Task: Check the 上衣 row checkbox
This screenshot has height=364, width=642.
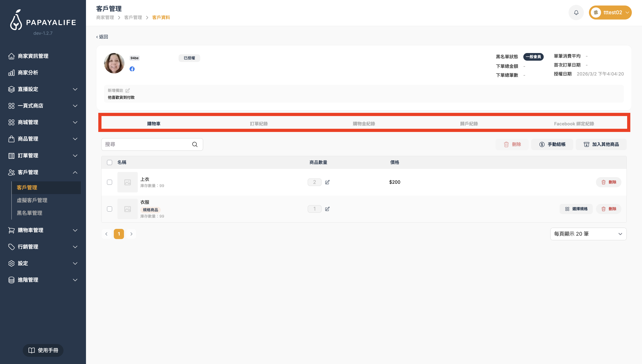Action: coord(109,182)
